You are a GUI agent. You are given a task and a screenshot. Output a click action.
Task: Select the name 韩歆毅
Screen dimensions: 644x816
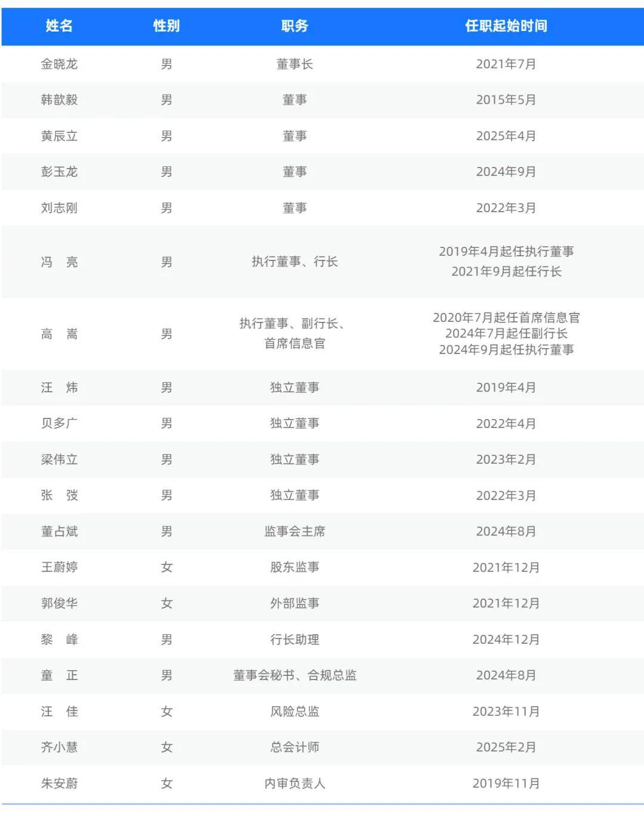coord(59,100)
